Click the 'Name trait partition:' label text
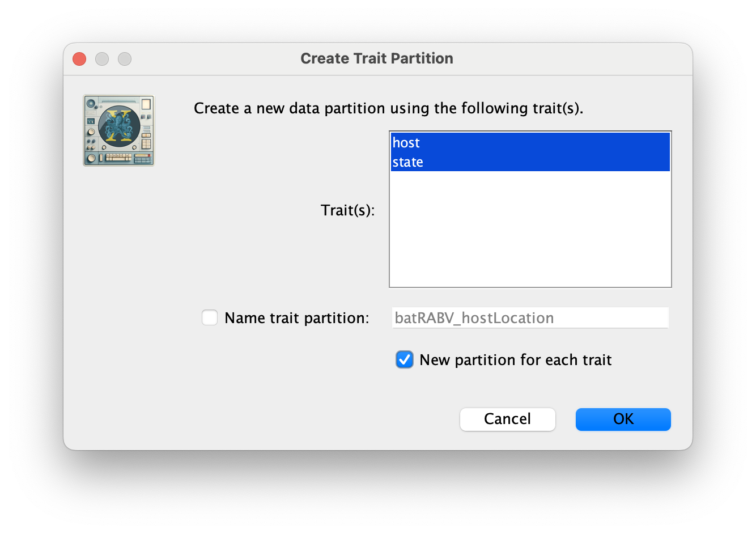This screenshot has height=534, width=756. 297,318
